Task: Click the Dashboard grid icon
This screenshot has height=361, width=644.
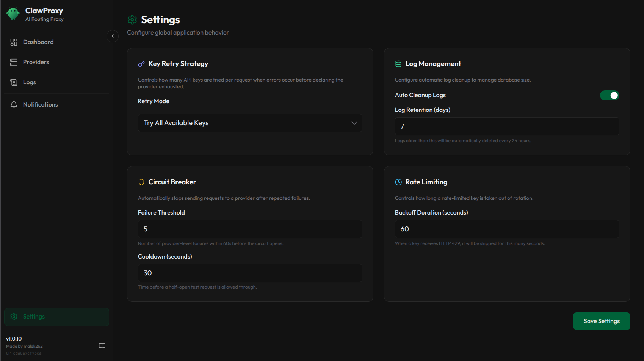Action: 14,42
